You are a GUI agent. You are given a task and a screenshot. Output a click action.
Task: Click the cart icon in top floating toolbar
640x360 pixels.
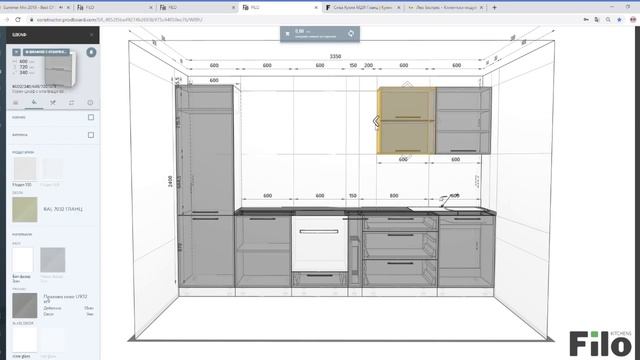[287, 34]
